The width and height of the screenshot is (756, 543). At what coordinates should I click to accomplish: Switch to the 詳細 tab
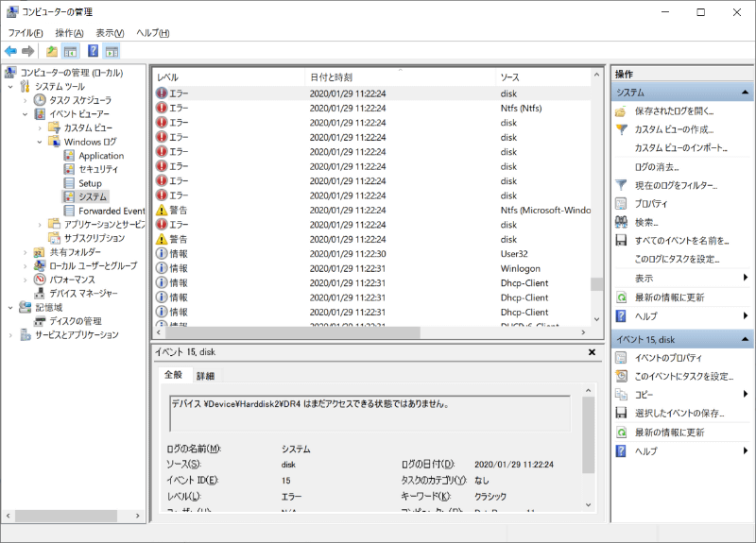pyautogui.click(x=205, y=376)
